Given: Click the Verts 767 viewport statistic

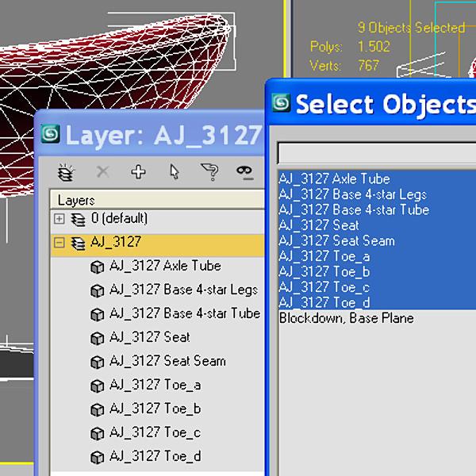Looking at the screenshot, I should [x=344, y=65].
